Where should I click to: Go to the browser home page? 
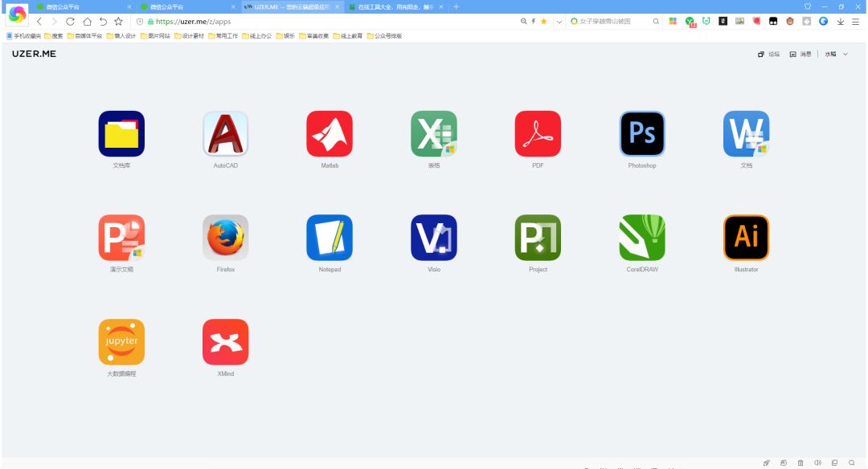tap(87, 22)
